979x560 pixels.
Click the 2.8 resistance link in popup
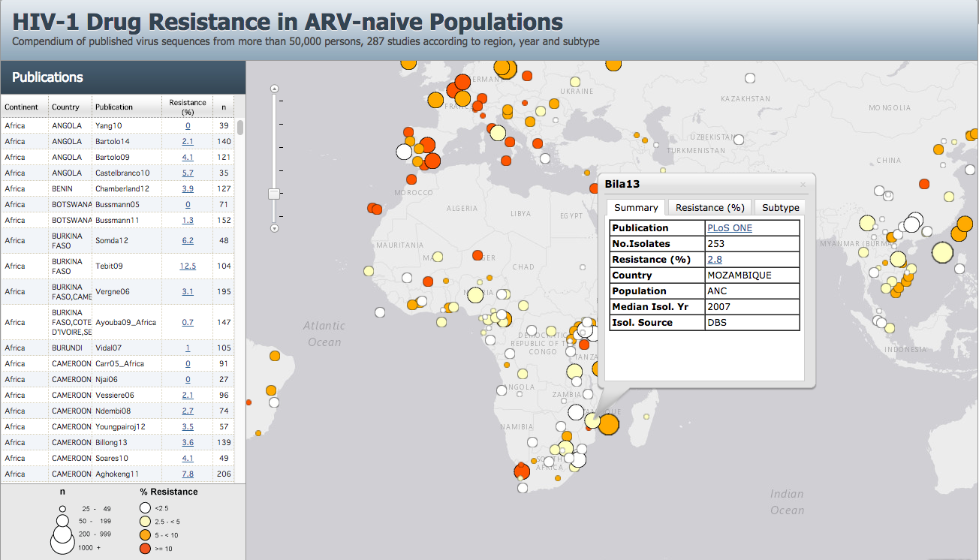tap(714, 260)
